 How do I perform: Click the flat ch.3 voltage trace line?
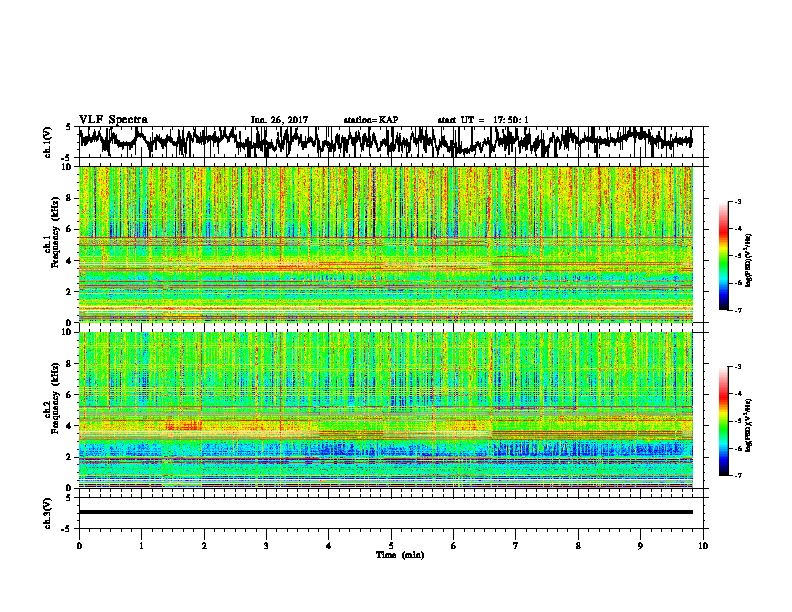(x=386, y=512)
